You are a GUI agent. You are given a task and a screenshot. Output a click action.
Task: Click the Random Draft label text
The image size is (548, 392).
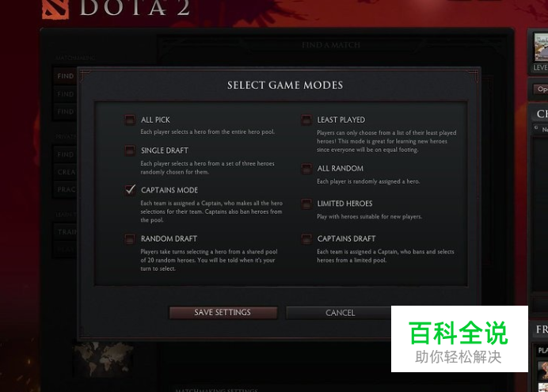point(169,238)
